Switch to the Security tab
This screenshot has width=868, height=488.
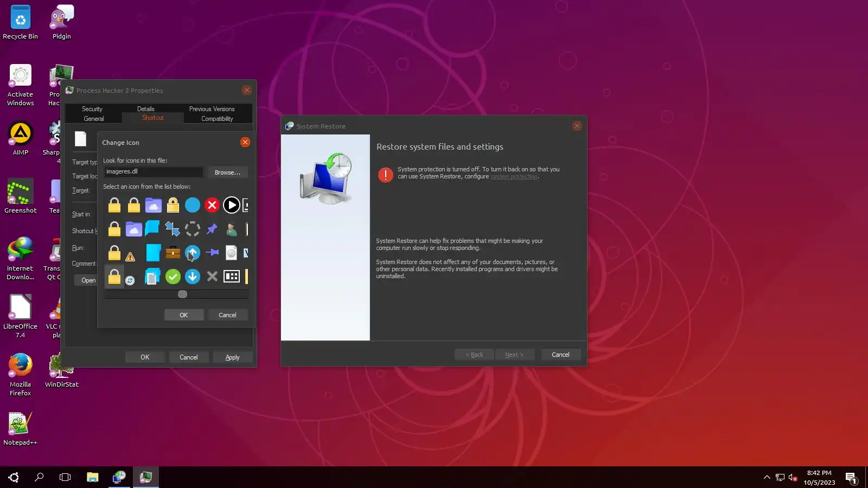(x=92, y=109)
